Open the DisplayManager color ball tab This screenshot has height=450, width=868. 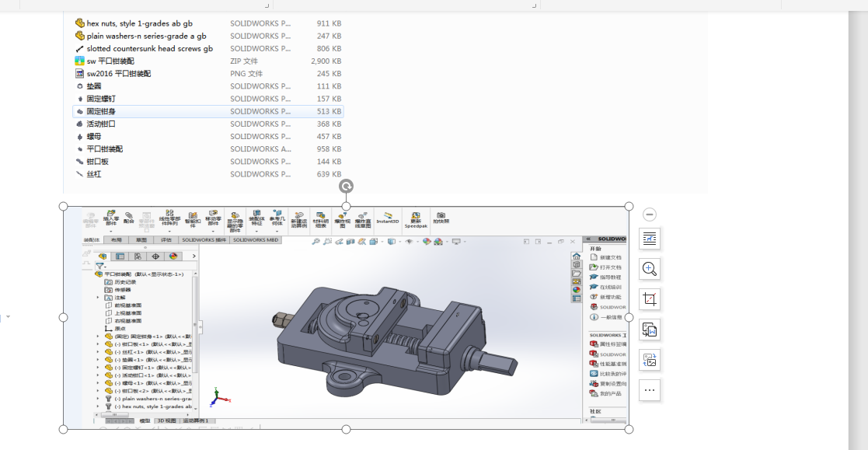pyautogui.click(x=173, y=256)
